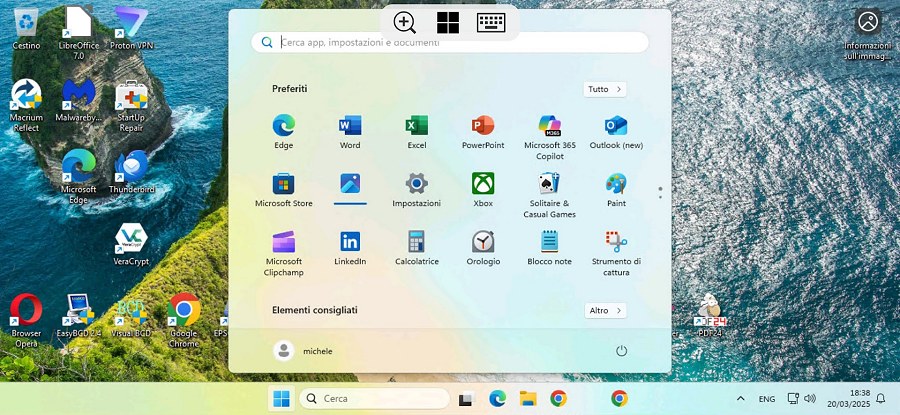
Task: Open the clock and date 18:38
Action: [x=848, y=398]
